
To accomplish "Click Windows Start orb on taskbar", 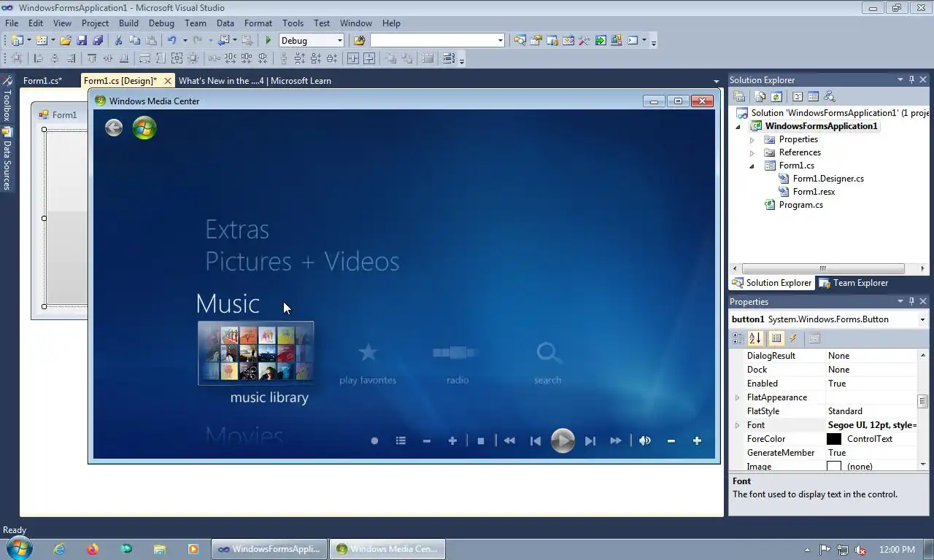I will click(x=18, y=549).
